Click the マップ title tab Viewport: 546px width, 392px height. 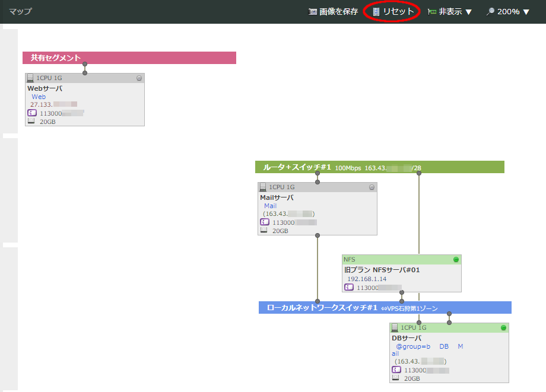tap(21, 11)
